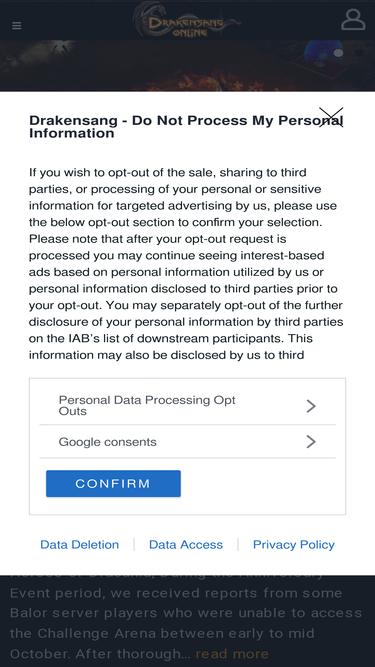Viewport: 375px width, 667px height.
Task: Close the privacy dialog with the X
Action: tap(331, 117)
